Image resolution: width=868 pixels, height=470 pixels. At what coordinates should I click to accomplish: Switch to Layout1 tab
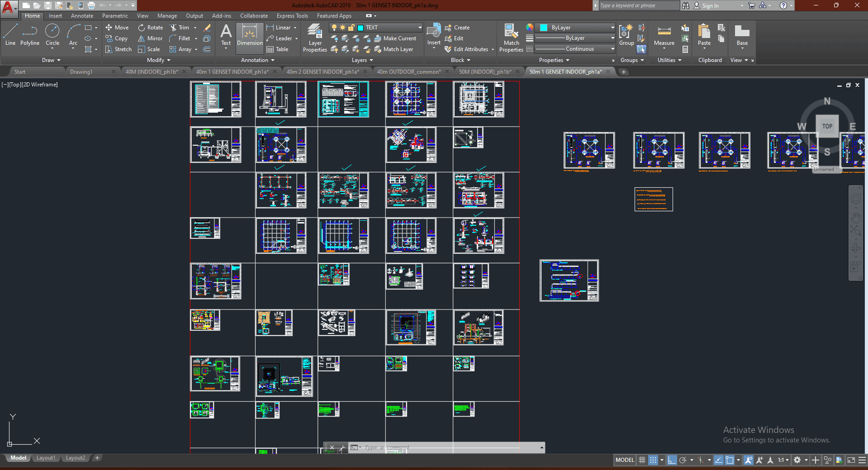pyautogui.click(x=46, y=458)
